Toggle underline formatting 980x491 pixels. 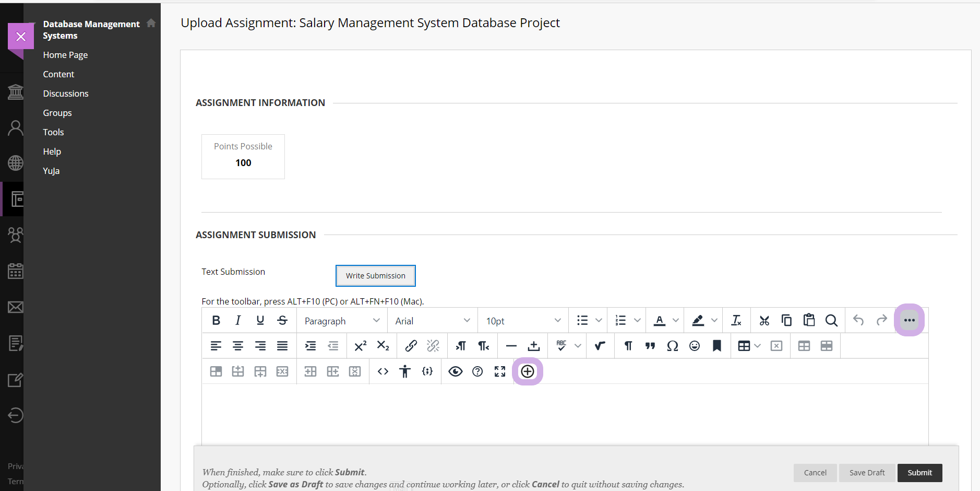260,320
